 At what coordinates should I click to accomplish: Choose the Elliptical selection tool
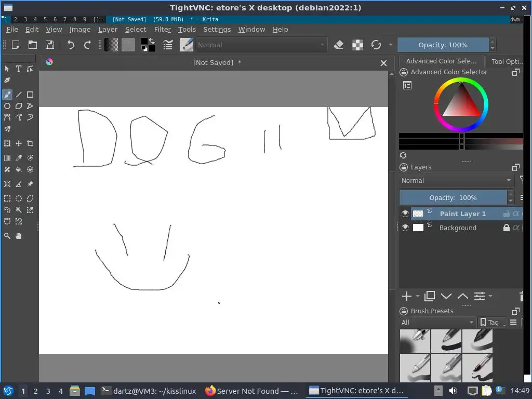[x=19, y=198]
